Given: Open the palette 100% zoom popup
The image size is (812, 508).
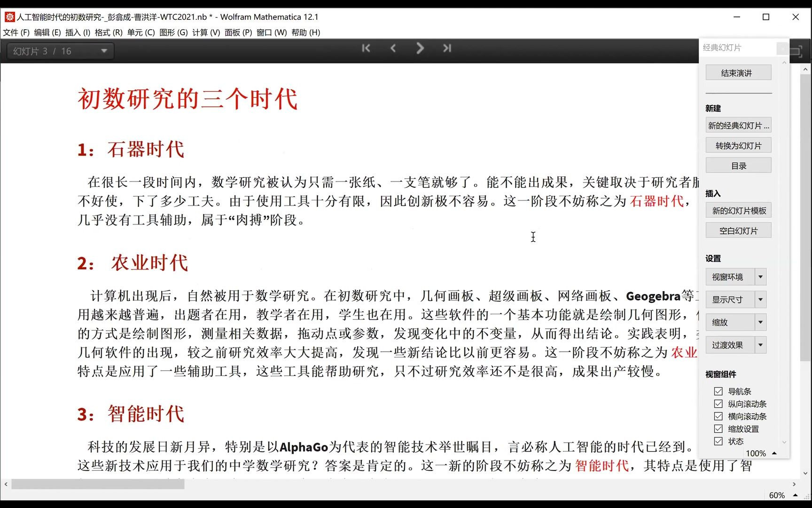Looking at the screenshot, I should 761,453.
